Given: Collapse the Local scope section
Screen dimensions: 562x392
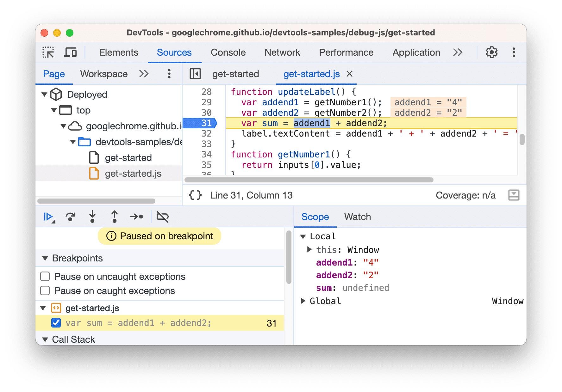Looking at the screenshot, I should pos(303,237).
